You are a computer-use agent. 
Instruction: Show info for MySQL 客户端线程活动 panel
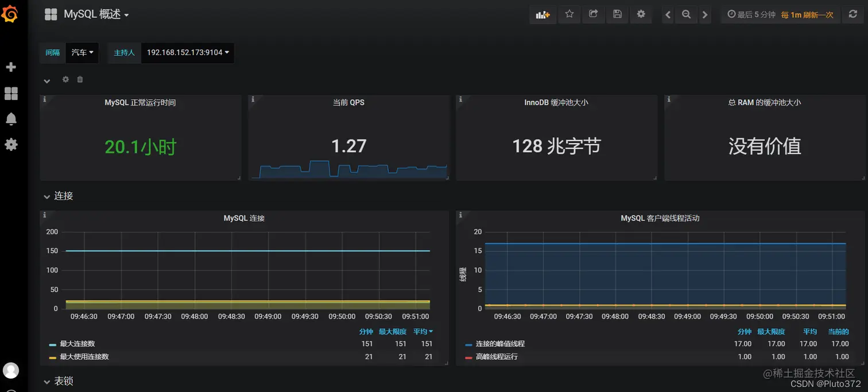pos(460,215)
